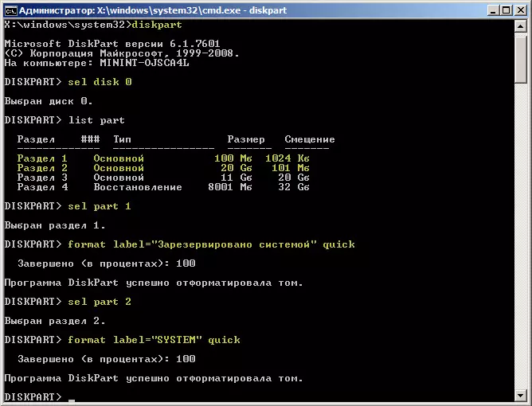Click the format label="SYSTEM" quick command
Screen dimensions: 532x406
pos(154,340)
